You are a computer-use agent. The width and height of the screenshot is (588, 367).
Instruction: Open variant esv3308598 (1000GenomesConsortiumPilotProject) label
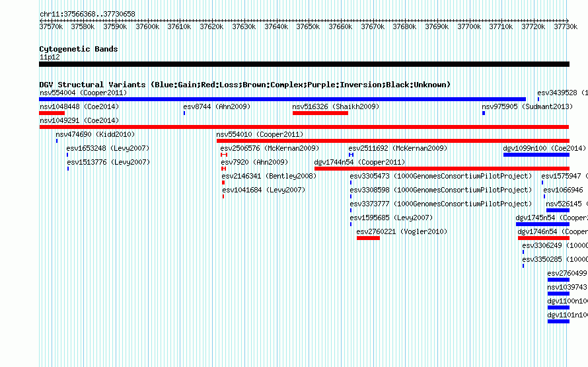pos(441,190)
